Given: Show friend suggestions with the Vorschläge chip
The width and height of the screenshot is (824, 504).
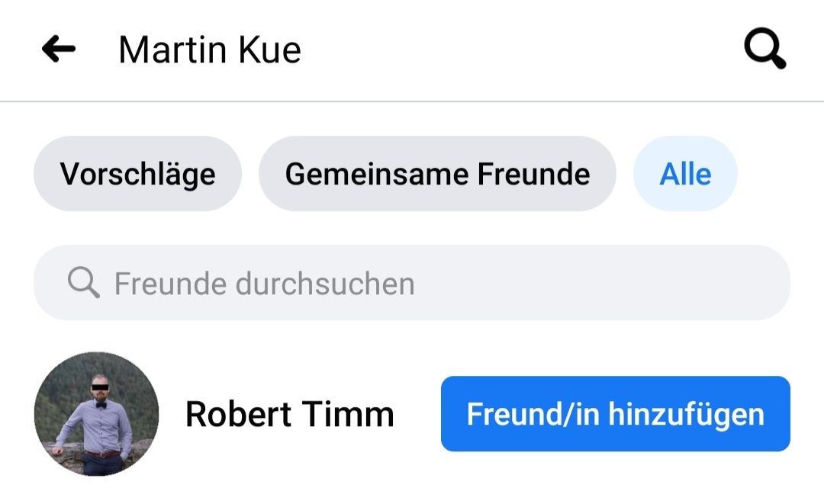Looking at the screenshot, I should 137,174.
